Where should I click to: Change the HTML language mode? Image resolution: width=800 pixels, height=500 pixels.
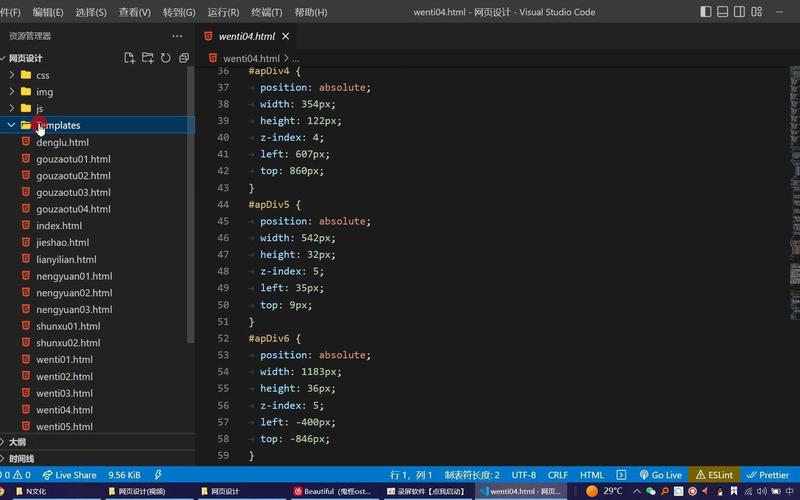pos(592,475)
